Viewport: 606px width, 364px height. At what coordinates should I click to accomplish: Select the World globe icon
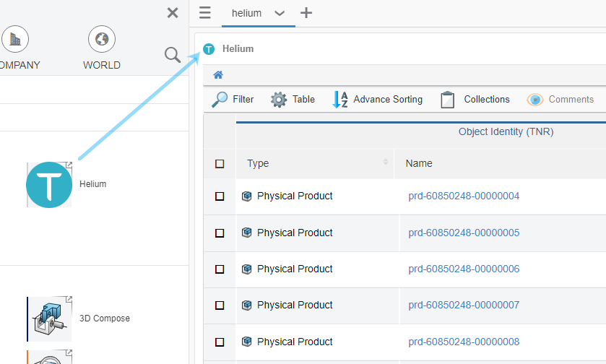coord(102,39)
